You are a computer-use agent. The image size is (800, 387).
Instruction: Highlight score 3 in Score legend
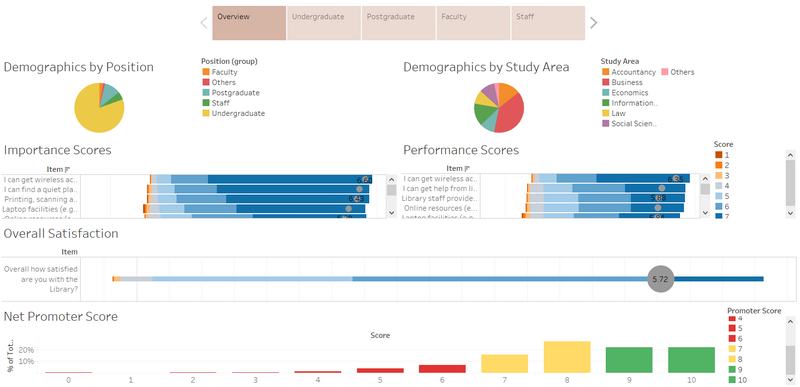point(722,175)
